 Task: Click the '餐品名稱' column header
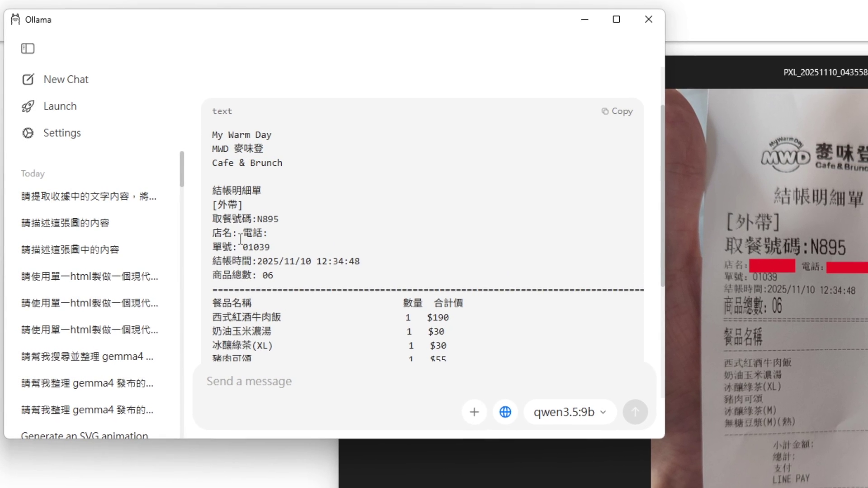pos(232,303)
